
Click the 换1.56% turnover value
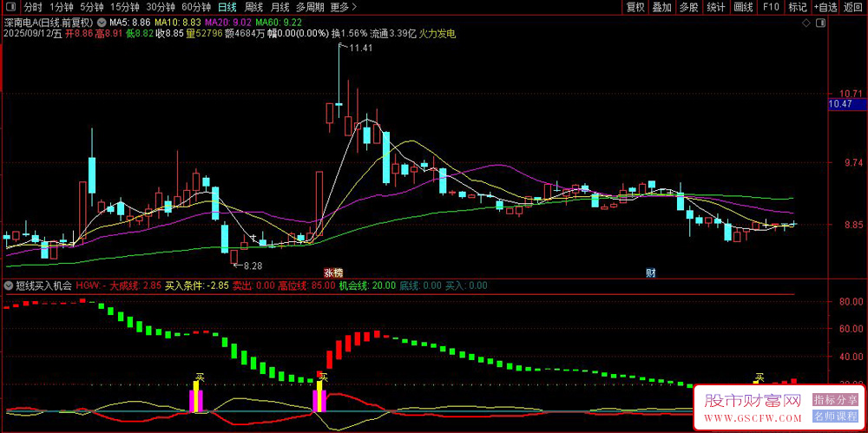tap(350, 34)
